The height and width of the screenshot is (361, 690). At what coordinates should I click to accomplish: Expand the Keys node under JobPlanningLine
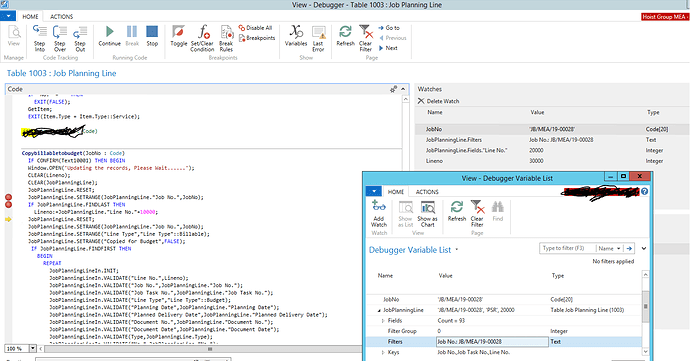(383, 353)
